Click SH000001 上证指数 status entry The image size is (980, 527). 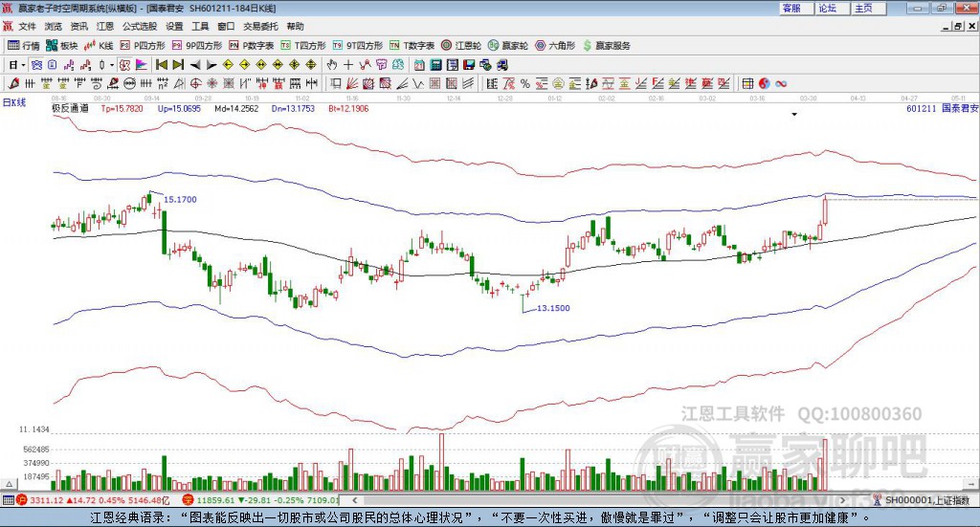[x=922, y=500]
